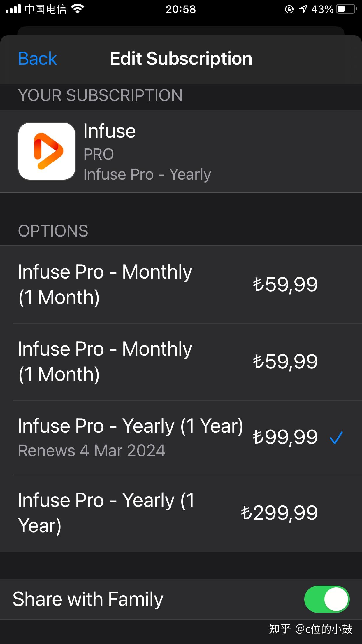Tap the ₺299,99 price label
Viewport: 362px width, 644px height.
pos(279,513)
